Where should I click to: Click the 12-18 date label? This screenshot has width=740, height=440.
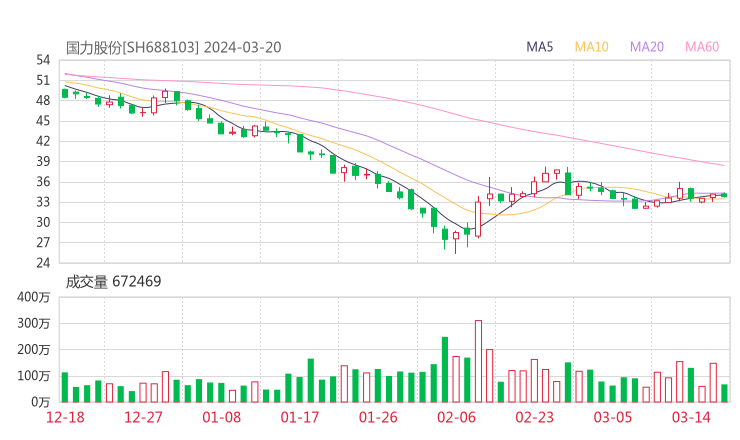[x=65, y=417]
